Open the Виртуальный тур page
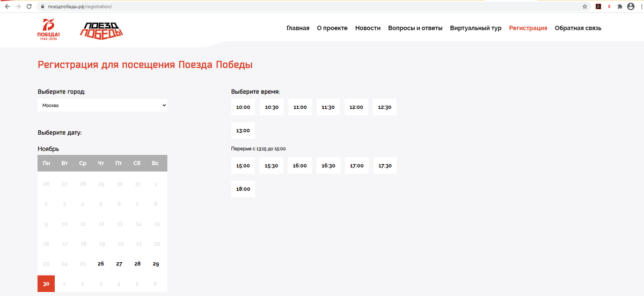Viewport: 644px width, 296px height. [x=476, y=28]
